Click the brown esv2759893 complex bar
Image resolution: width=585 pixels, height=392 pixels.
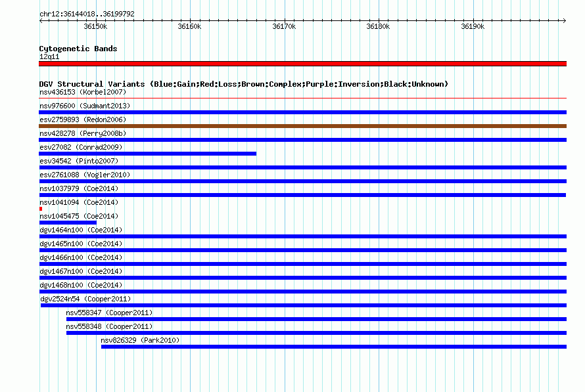pyautogui.click(x=302, y=126)
